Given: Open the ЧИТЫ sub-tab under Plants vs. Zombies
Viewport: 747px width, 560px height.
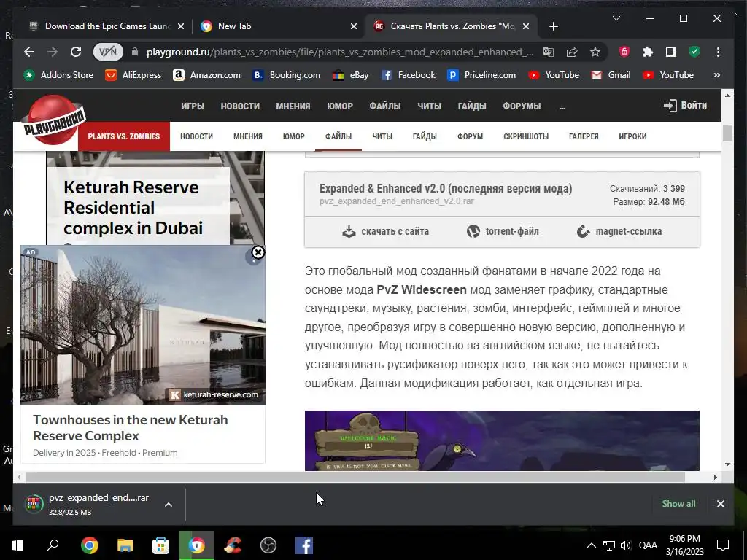Looking at the screenshot, I should (382, 136).
